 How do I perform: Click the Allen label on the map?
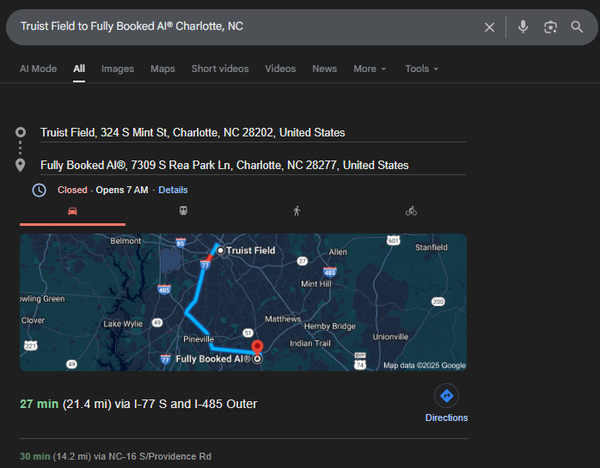click(x=338, y=252)
